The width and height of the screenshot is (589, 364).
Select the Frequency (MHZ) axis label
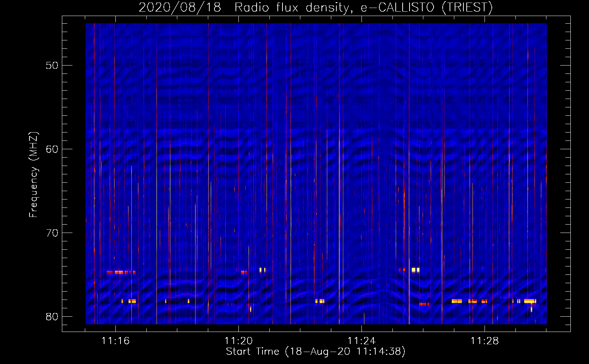(x=33, y=175)
